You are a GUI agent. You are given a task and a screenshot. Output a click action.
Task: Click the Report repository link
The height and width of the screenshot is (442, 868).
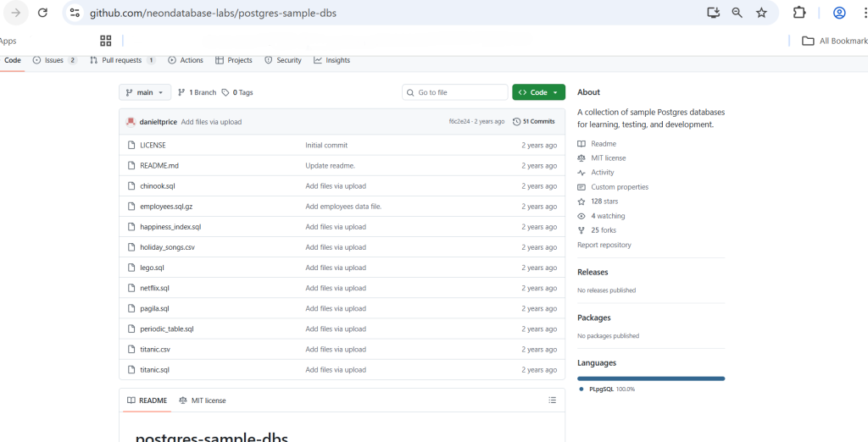604,245
